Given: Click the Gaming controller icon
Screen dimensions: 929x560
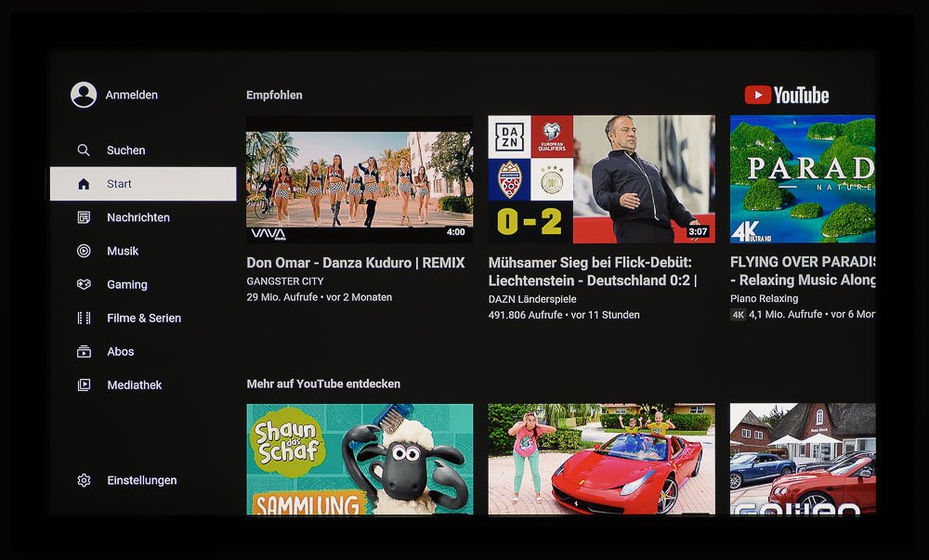Looking at the screenshot, I should pos(84,284).
